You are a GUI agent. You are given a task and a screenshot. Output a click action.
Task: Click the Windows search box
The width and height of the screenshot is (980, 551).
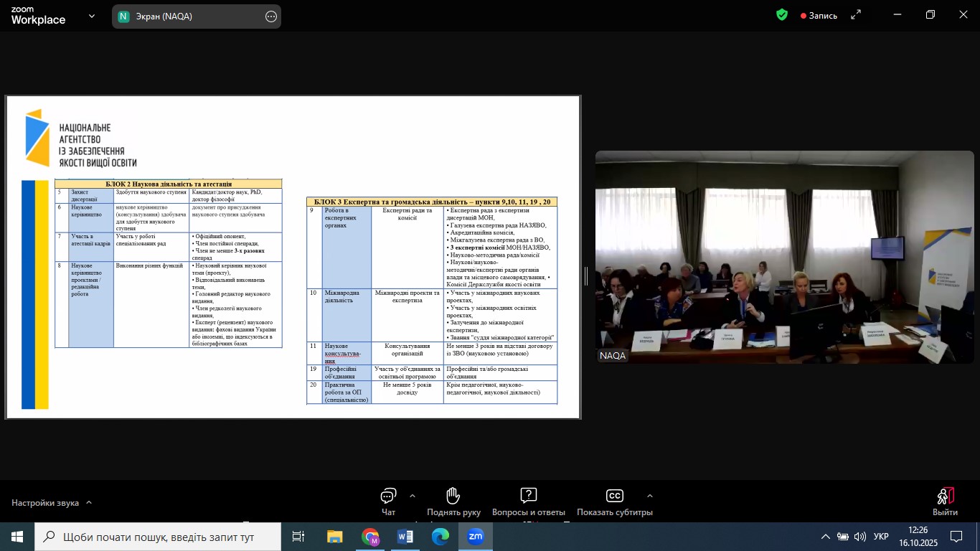[158, 537]
